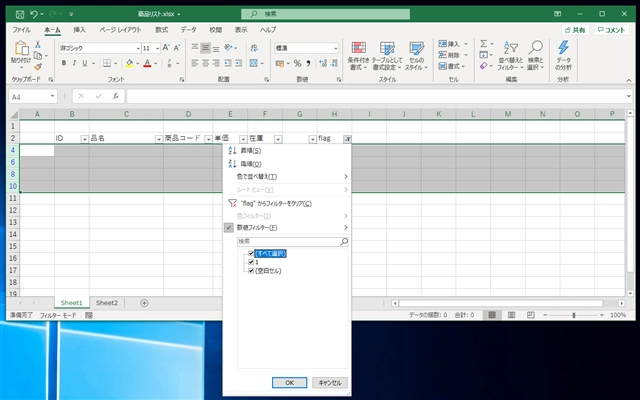Open the 単価 column filter dropdown

(x=243, y=139)
